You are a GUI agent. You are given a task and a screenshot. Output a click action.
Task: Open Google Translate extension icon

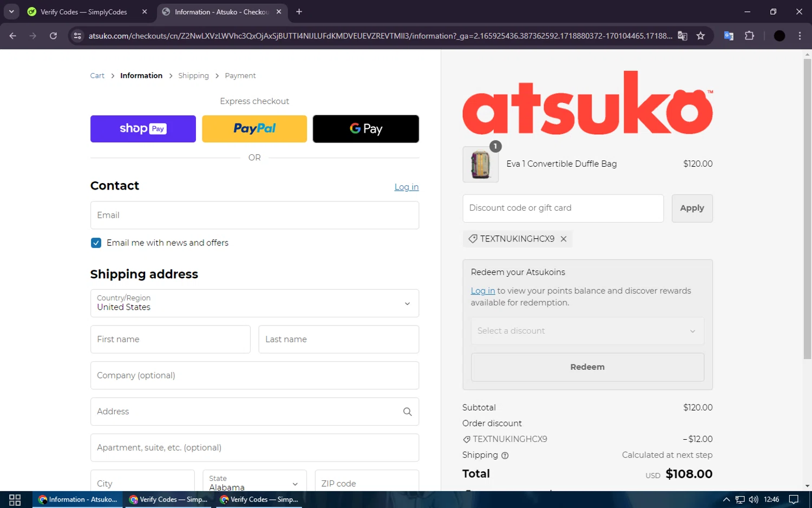[729, 36]
